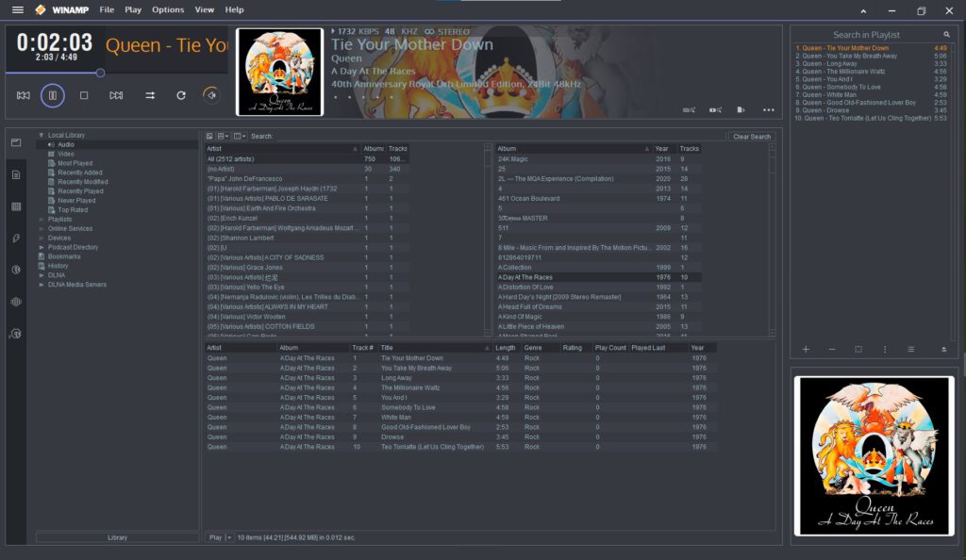Open the sidebar globe icon tab
The width and height of the screenshot is (966, 560).
coord(16,270)
